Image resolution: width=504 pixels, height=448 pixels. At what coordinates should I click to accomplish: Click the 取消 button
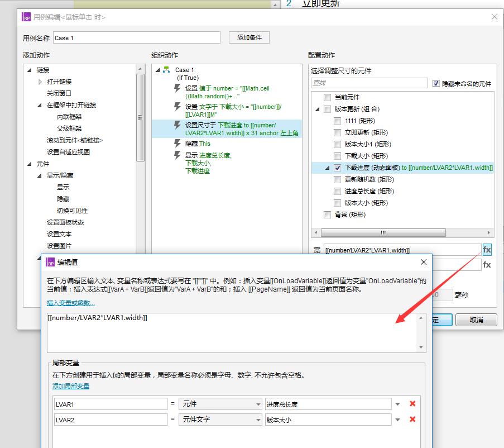coord(476,320)
